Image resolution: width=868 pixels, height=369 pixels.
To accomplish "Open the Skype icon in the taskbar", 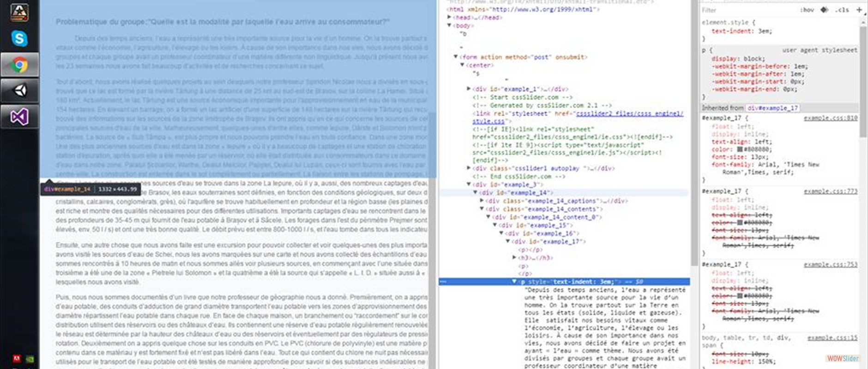I will point(19,39).
